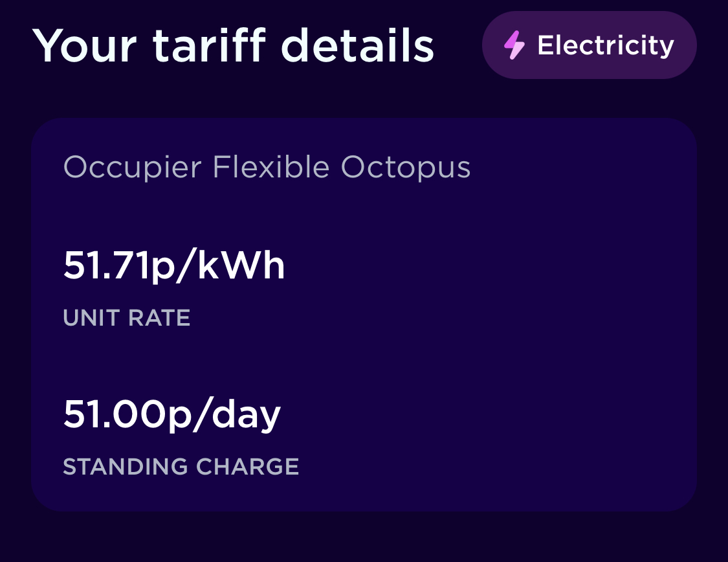
Task: Click the word "details" in the heading
Action: coord(359,45)
